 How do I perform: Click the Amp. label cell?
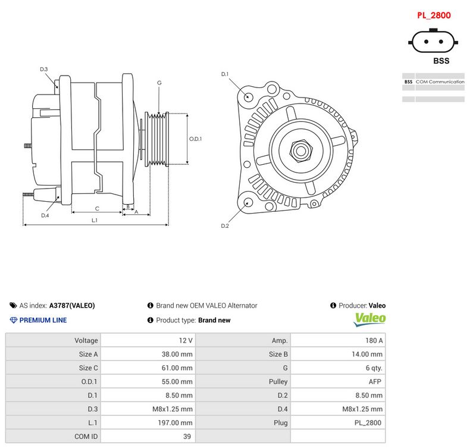point(243,340)
